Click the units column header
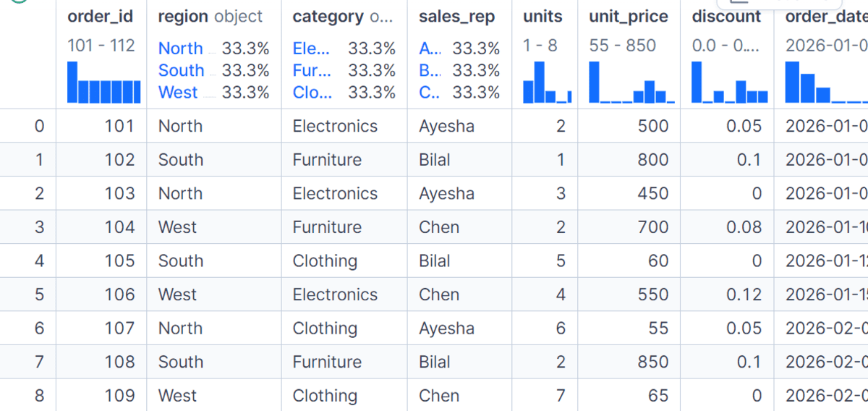The width and height of the screenshot is (868, 411). [542, 17]
